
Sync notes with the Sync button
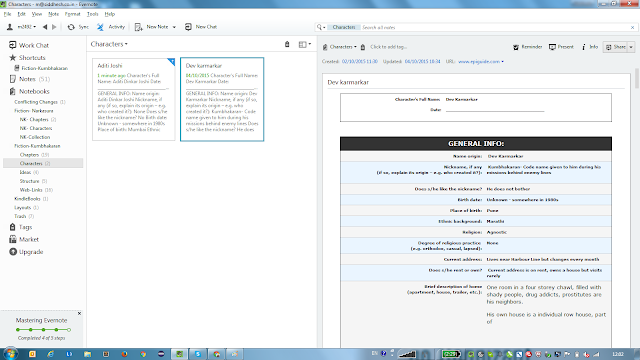click(78, 27)
